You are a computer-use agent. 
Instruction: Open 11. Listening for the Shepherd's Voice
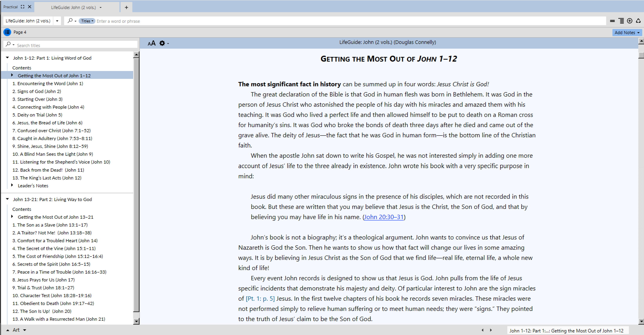[x=61, y=162]
